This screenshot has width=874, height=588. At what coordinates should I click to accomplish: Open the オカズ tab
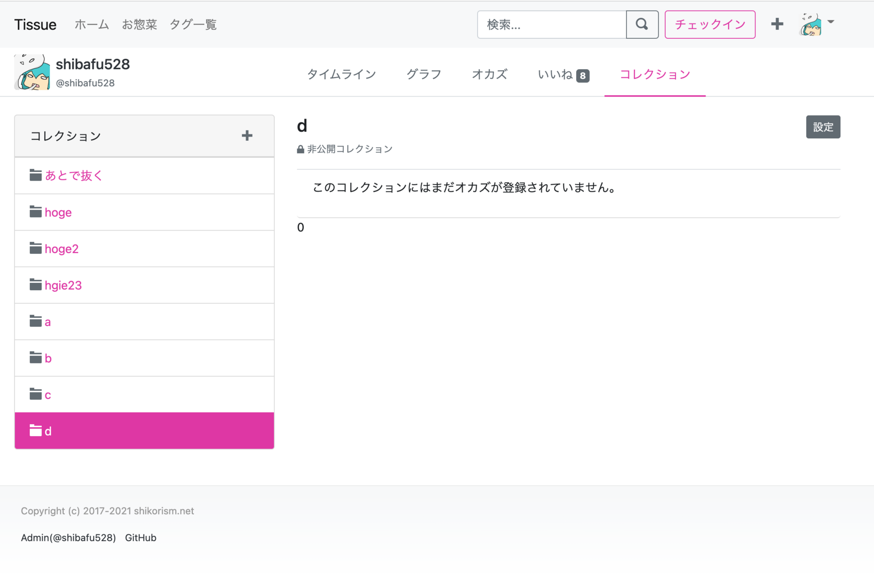click(x=489, y=74)
